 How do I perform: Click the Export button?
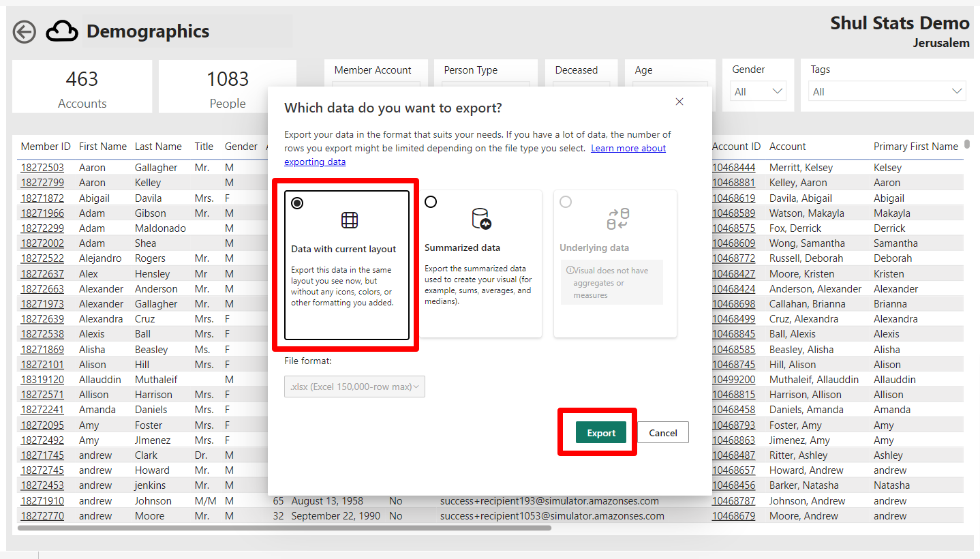(x=600, y=432)
